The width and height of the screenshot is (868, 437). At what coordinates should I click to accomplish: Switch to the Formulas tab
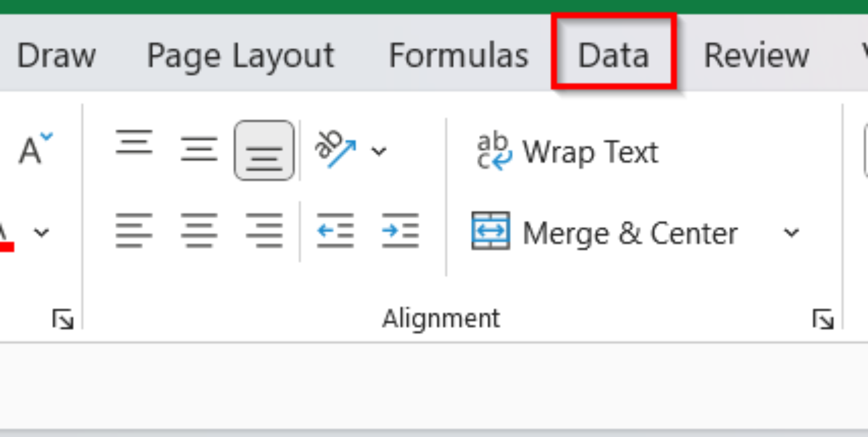click(x=459, y=55)
